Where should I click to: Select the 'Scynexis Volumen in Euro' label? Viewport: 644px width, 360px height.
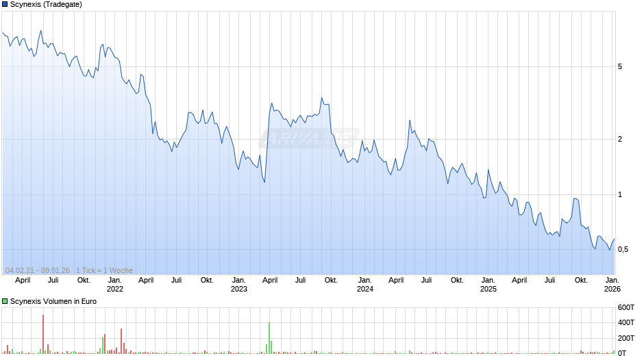[53, 301]
